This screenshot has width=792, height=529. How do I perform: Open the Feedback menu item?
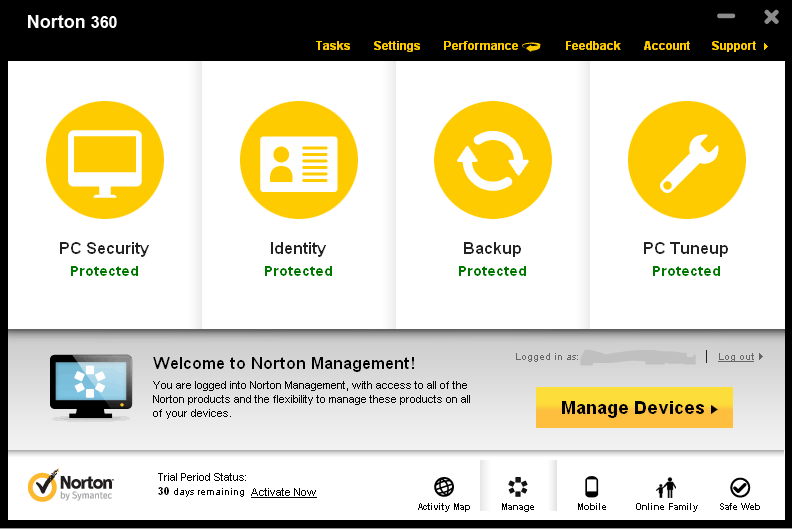(592, 46)
